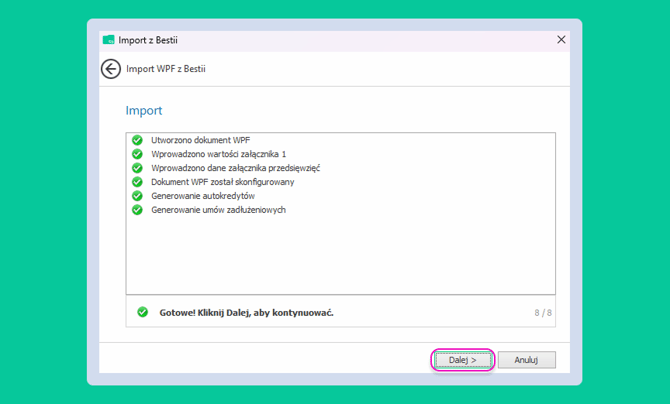Click the Import WPF z Bestii header text

(x=166, y=69)
